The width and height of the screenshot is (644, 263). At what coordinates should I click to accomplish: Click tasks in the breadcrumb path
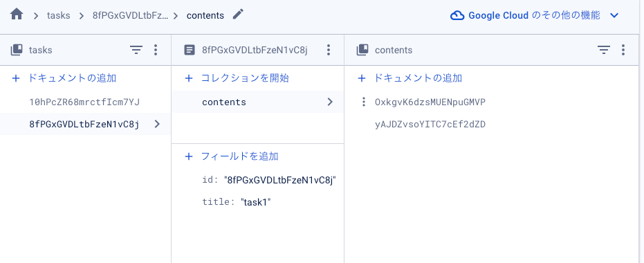(58, 16)
